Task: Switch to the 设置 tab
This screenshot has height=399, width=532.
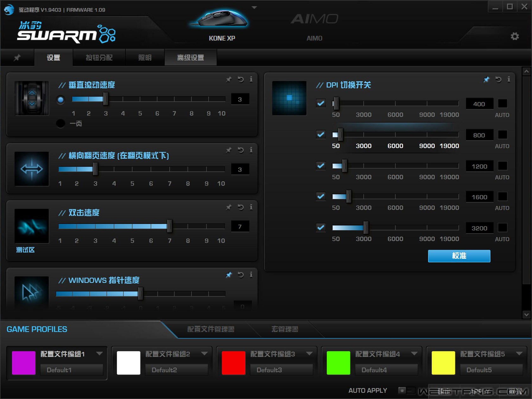Action: coord(54,58)
